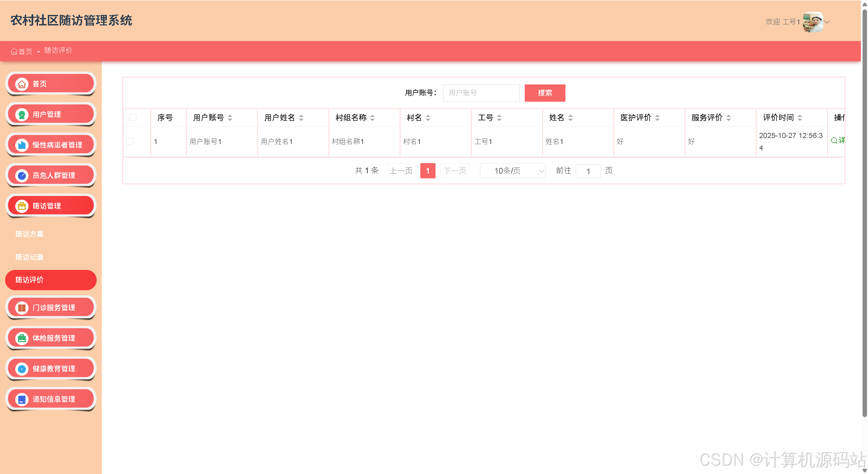868x474 pixels.
Task: Open 通知信息管理 sidebar menu
Action: (x=51, y=399)
